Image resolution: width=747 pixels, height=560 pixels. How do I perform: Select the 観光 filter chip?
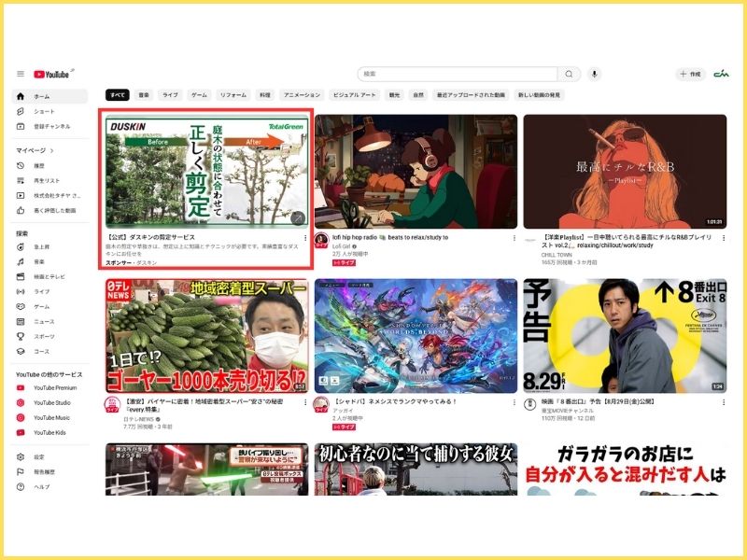click(x=394, y=95)
